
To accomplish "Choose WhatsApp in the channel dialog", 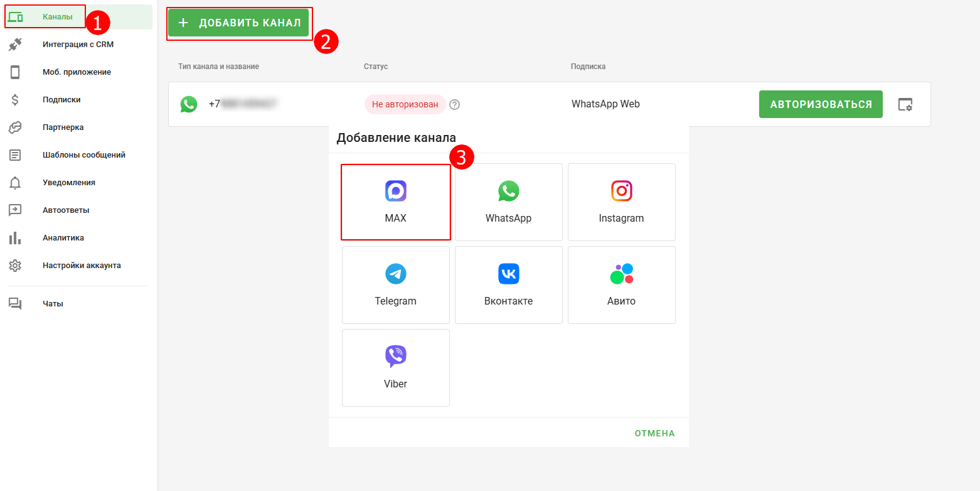I will coord(508,202).
